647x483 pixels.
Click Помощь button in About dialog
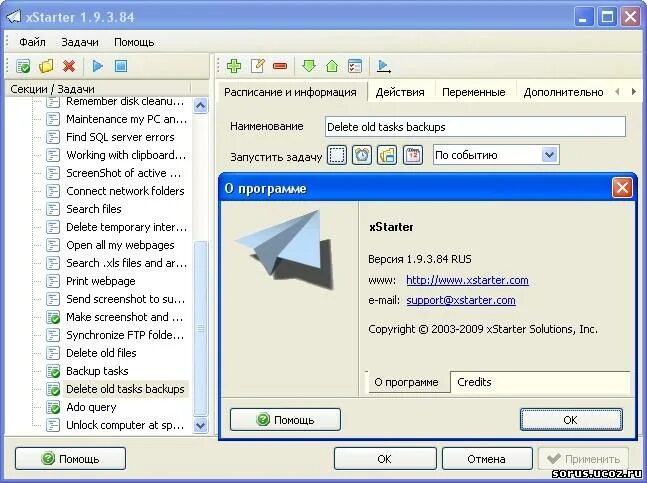pos(285,420)
